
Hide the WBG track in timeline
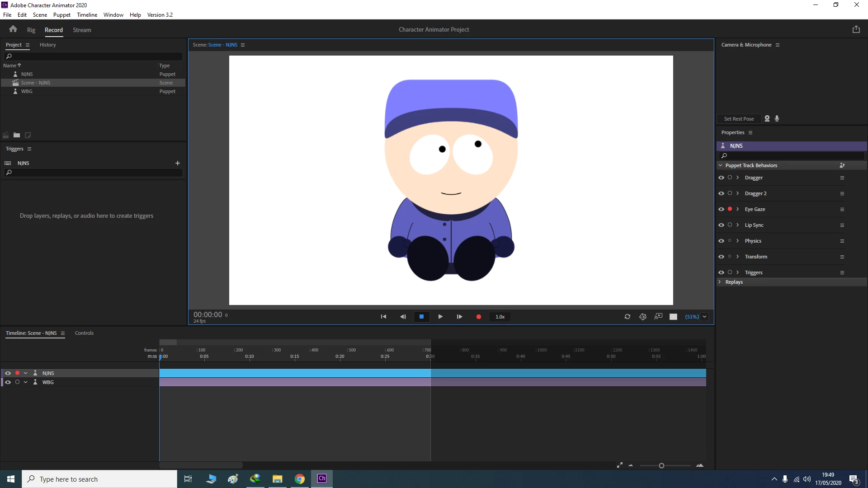[x=8, y=382]
